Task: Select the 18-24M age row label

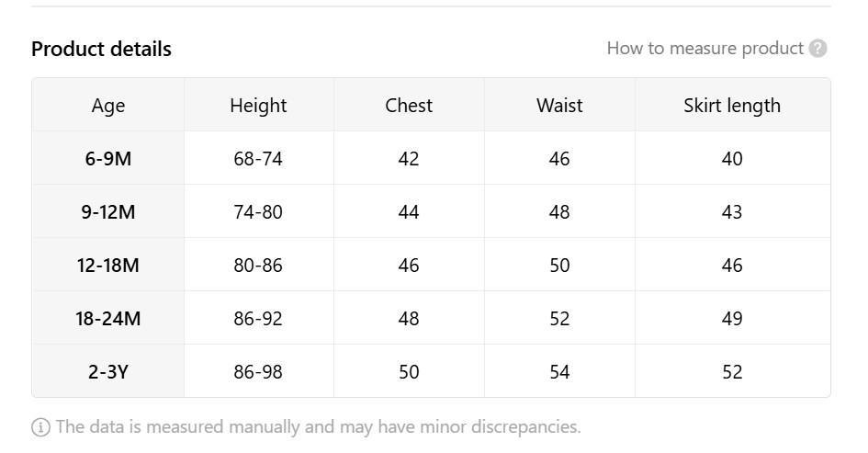Action: [108, 318]
